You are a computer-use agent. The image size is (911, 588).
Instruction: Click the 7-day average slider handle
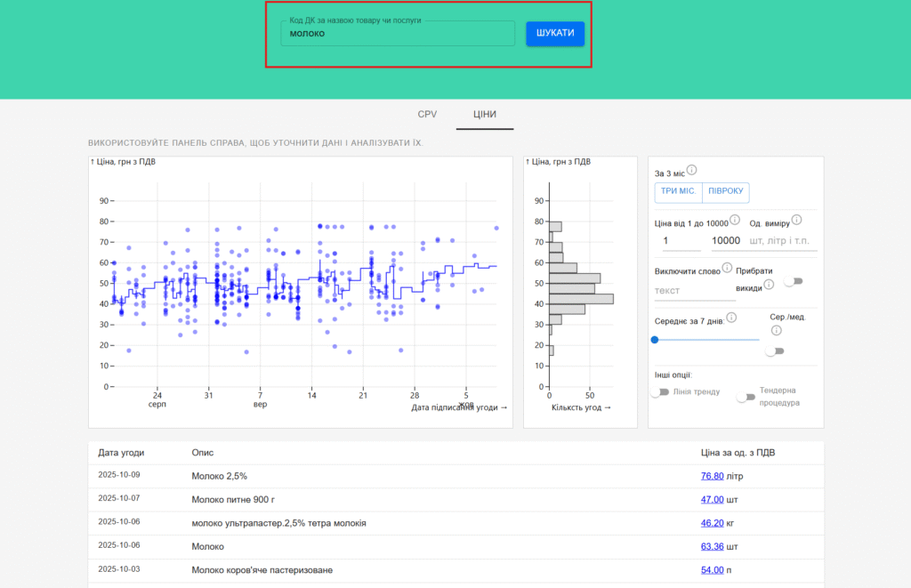click(x=655, y=339)
